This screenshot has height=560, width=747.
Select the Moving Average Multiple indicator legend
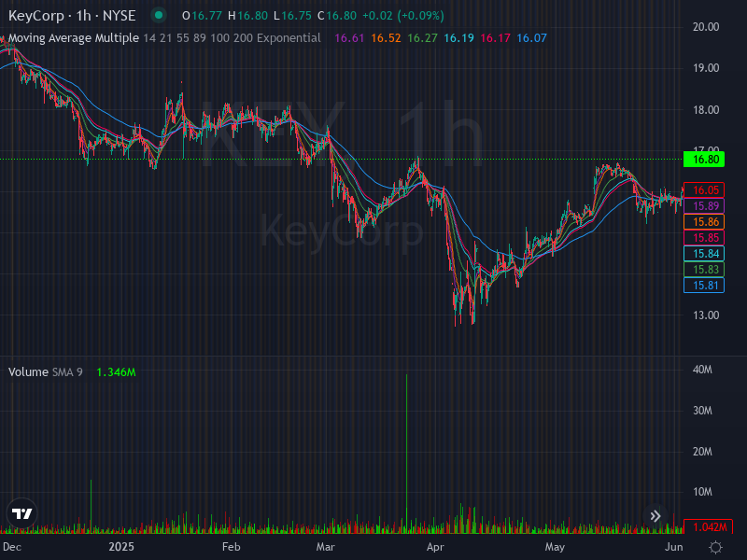(x=164, y=38)
